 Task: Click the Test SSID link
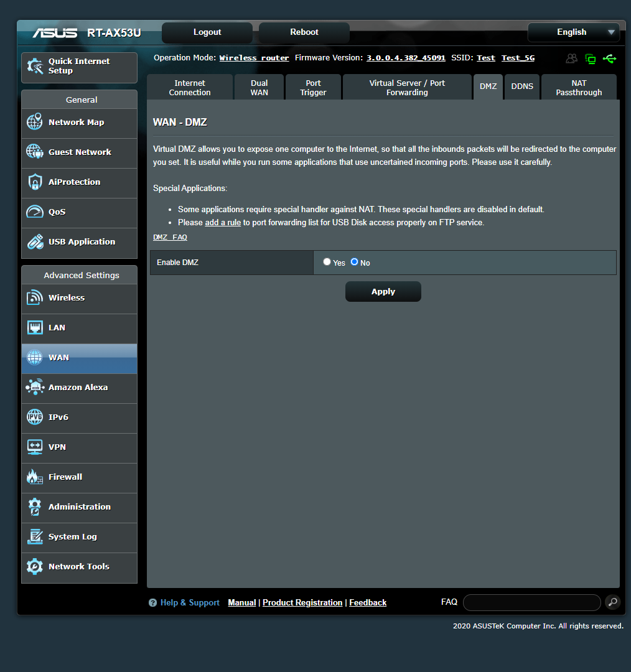(486, 58)
